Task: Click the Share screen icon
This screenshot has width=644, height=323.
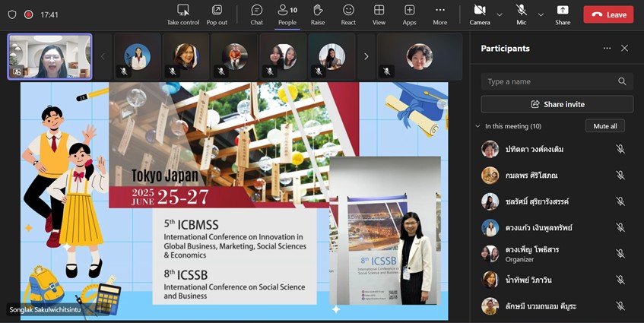Action: [563, 14]
